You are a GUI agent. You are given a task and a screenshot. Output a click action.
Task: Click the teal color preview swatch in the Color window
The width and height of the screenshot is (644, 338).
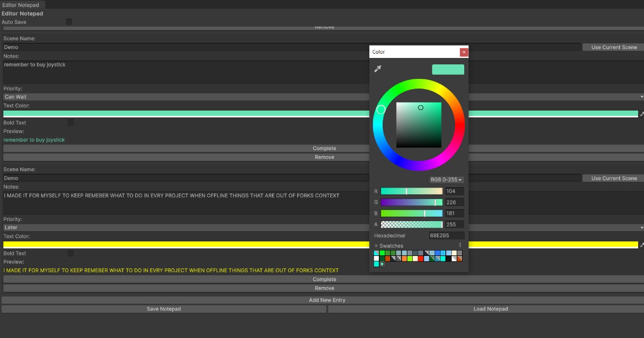click(448, 69)
